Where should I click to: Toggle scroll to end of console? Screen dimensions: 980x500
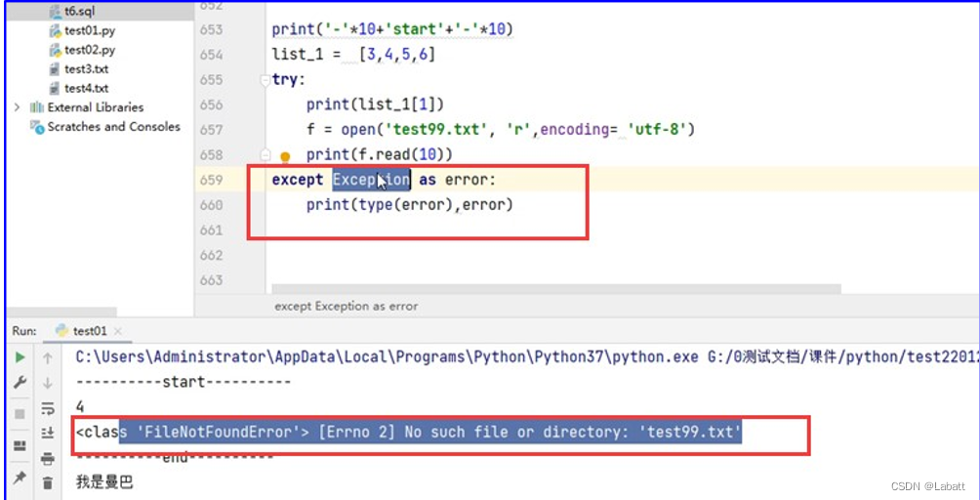pyautogui.click(x=48, y=433)
